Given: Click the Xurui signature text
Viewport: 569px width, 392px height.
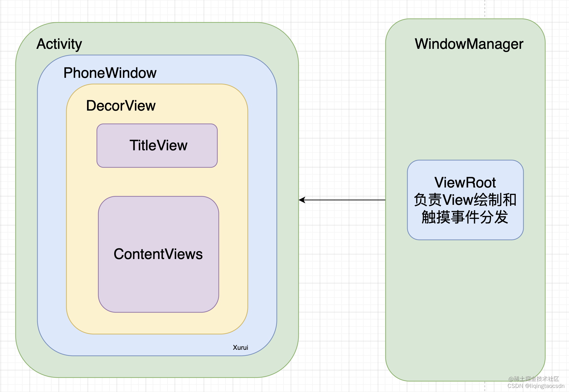Looking at the screenshot, I should click(x=240, y=347).
